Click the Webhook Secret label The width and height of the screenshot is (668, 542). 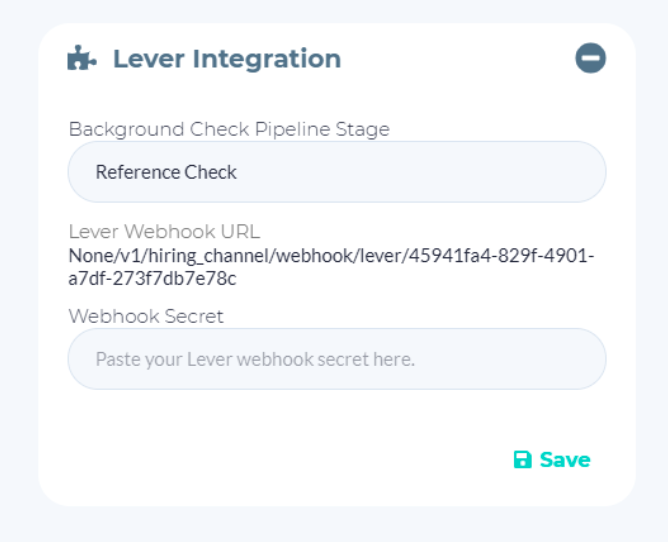click(146, 316)
